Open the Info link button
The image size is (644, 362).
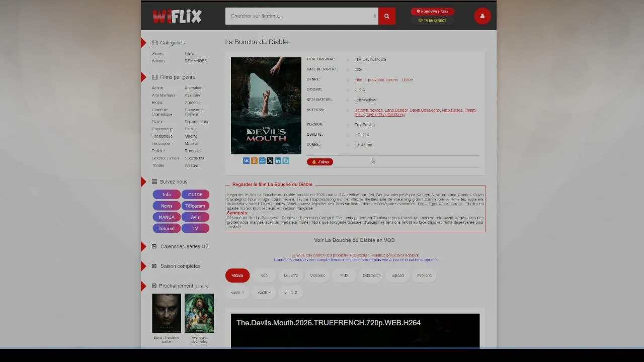point(167,195)
